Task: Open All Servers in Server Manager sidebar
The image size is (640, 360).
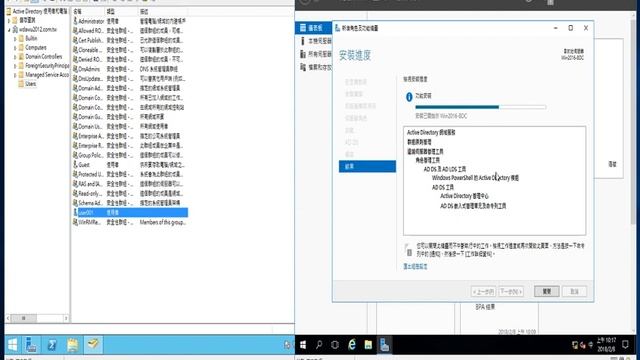Action: click(316, 54)
